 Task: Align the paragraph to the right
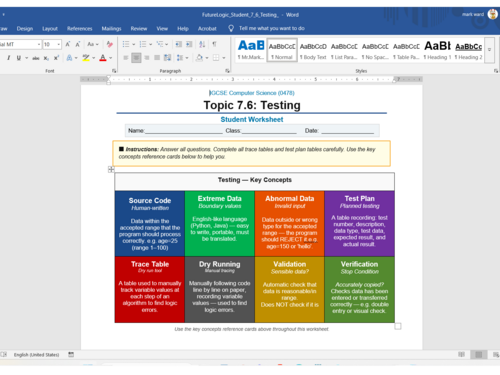pyautogui.click(x=147, y=58)
